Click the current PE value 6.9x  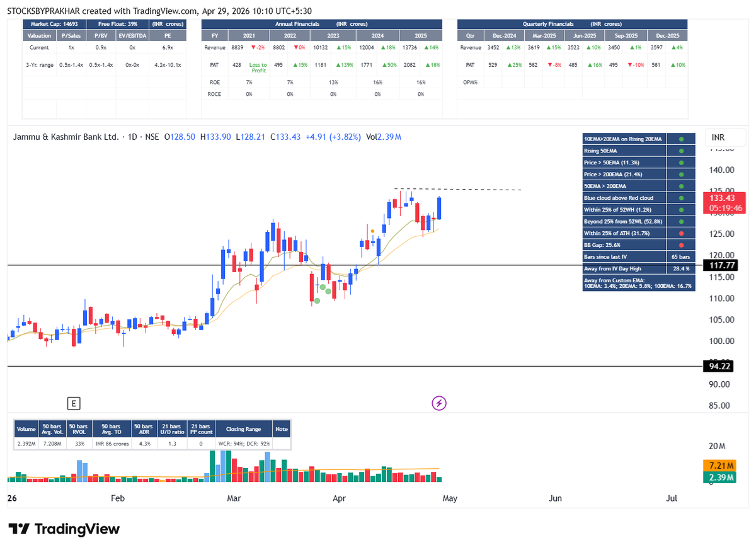pyautogui.click(x=168, y=47)
